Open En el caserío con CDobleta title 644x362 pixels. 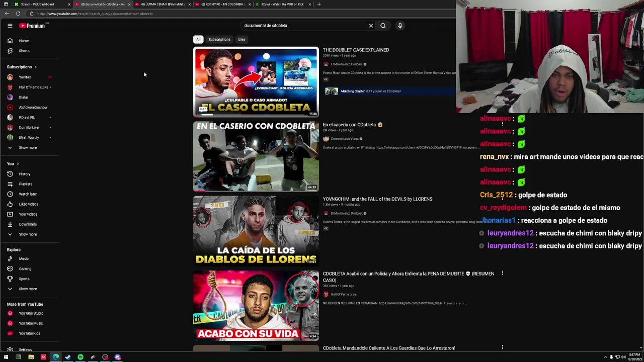[352, 125]
